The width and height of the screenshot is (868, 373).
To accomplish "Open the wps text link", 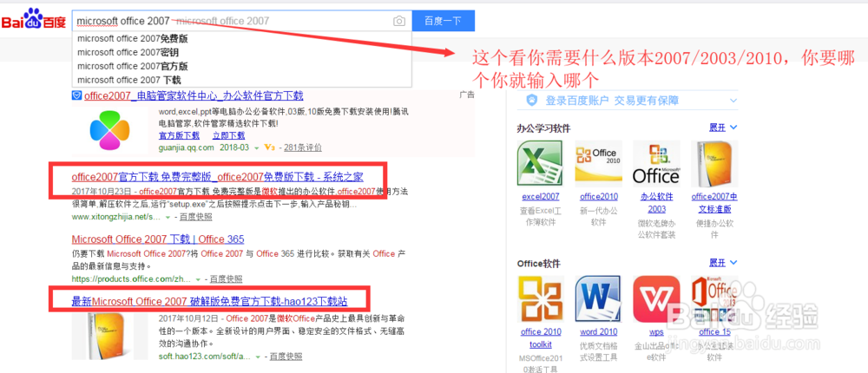I will click(656, 332).
